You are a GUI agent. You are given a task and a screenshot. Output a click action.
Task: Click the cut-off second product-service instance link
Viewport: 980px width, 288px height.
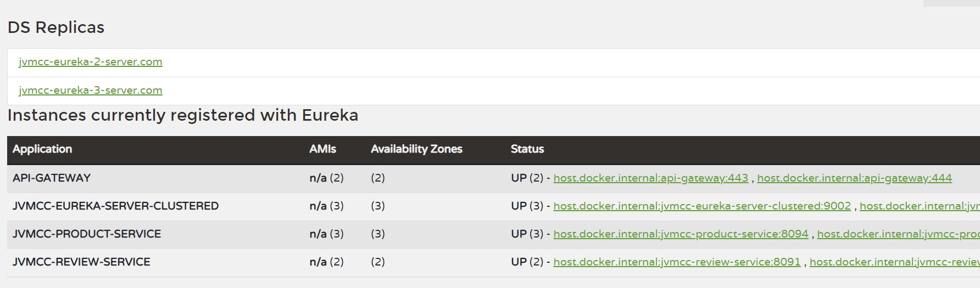pos(899,234)
